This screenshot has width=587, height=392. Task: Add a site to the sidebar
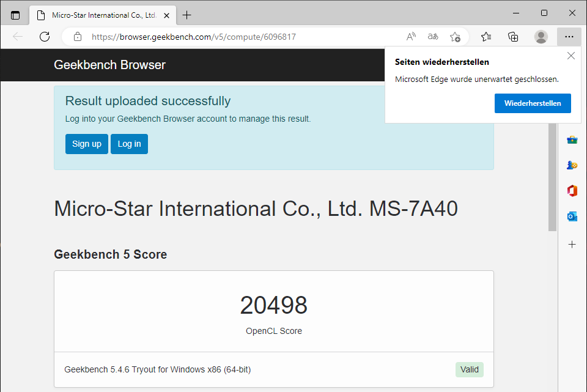(572, 245)
